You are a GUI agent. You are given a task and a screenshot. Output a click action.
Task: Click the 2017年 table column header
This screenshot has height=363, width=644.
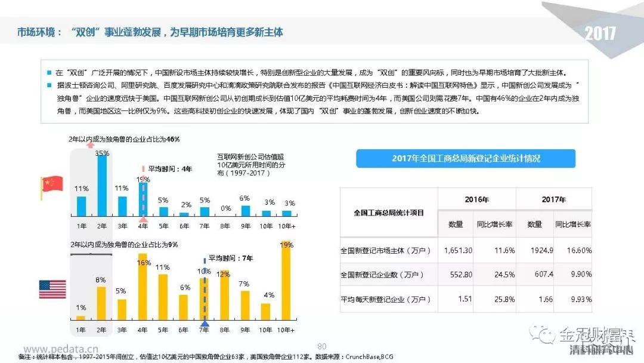tap(553, 199)
